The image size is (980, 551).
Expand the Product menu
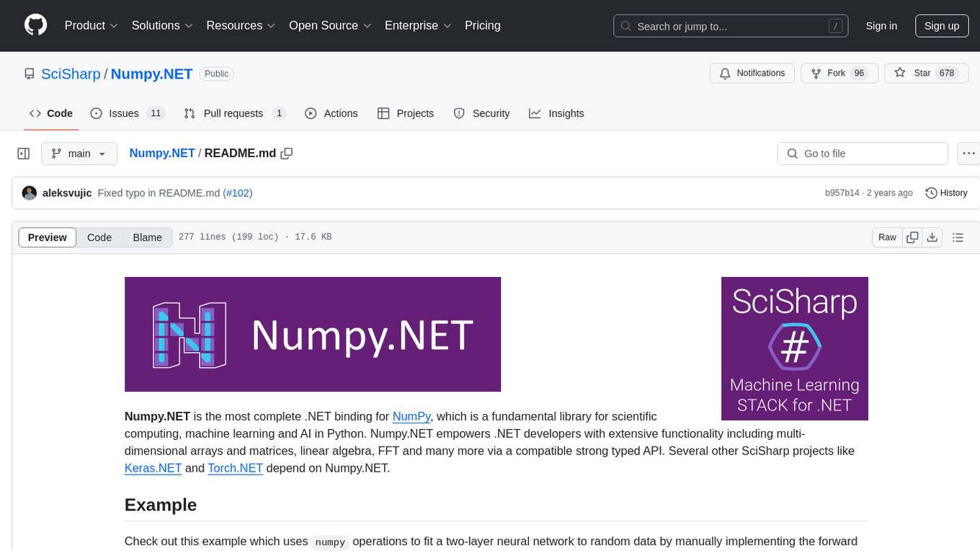92,25
